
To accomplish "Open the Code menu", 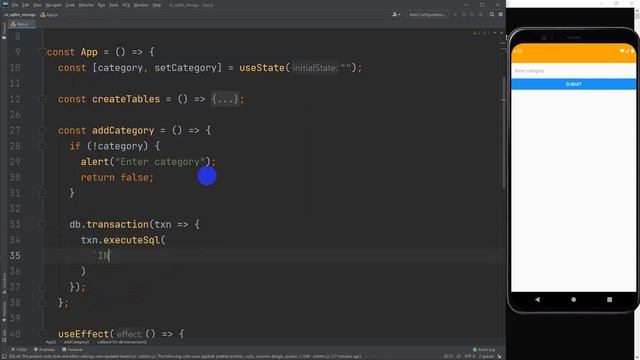I will tap(70, 5).
